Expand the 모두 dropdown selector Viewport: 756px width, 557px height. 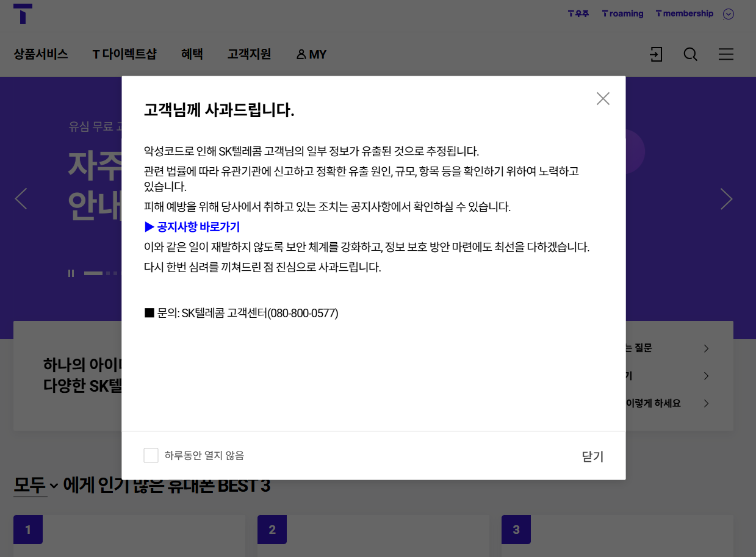[x=36, y=486]
